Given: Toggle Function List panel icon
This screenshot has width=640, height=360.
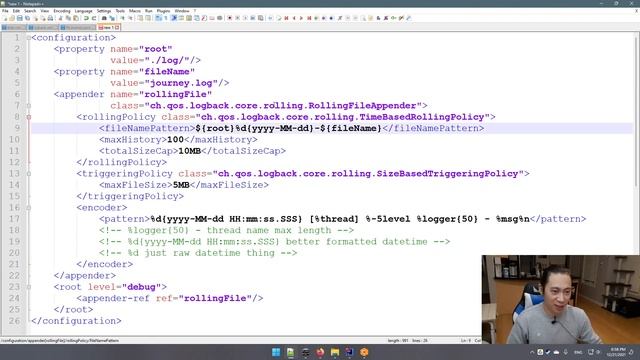Looking at the screenshot, I should click(204, 18).
